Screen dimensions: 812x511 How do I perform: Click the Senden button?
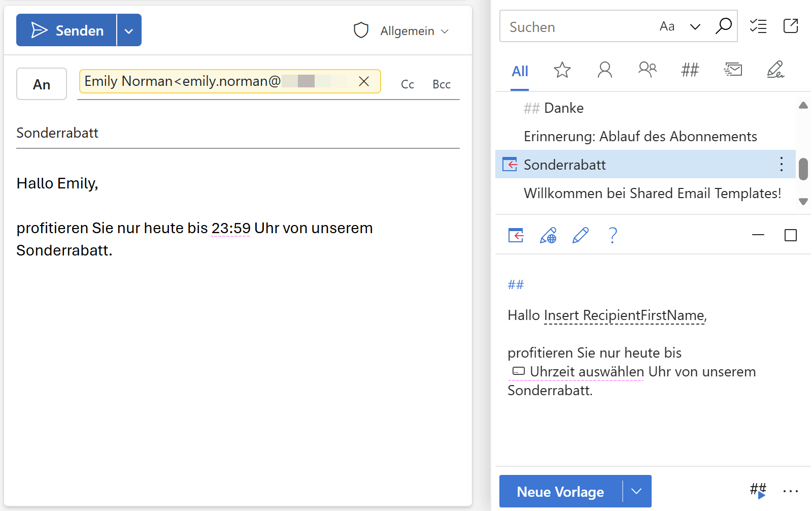click(66, 30)
